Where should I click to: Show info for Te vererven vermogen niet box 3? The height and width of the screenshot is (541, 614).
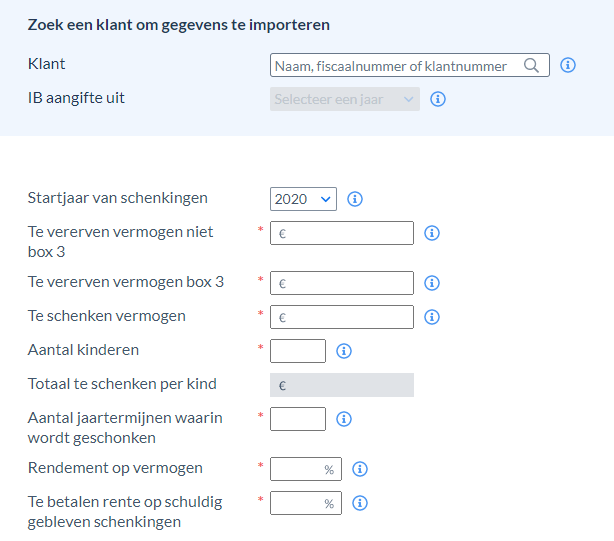(432, 233)
